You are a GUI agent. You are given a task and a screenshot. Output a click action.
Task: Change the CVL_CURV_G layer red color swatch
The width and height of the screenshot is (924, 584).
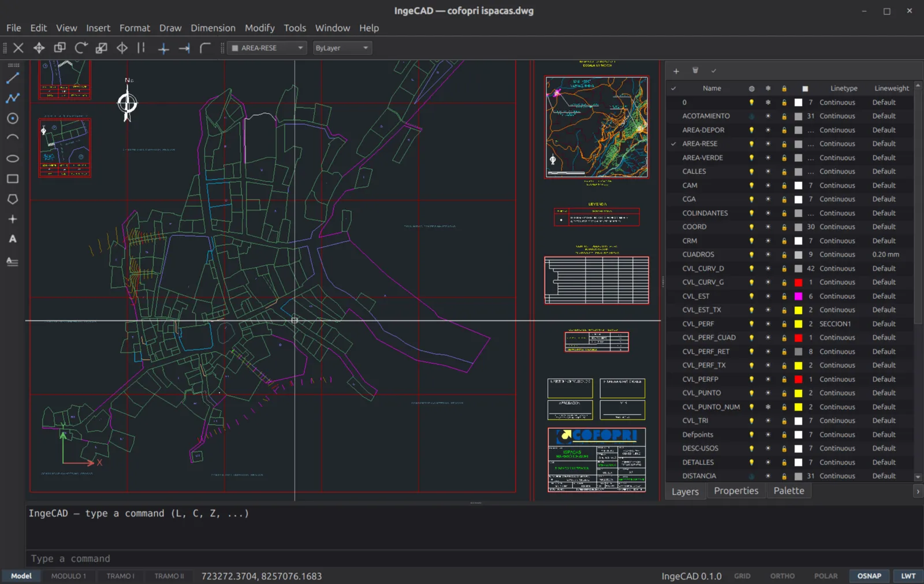798,282
